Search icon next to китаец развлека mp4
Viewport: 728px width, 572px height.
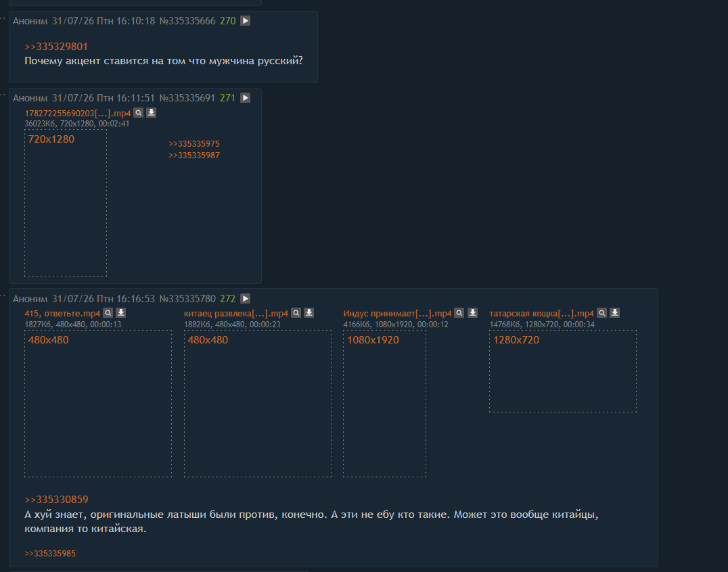296,313
